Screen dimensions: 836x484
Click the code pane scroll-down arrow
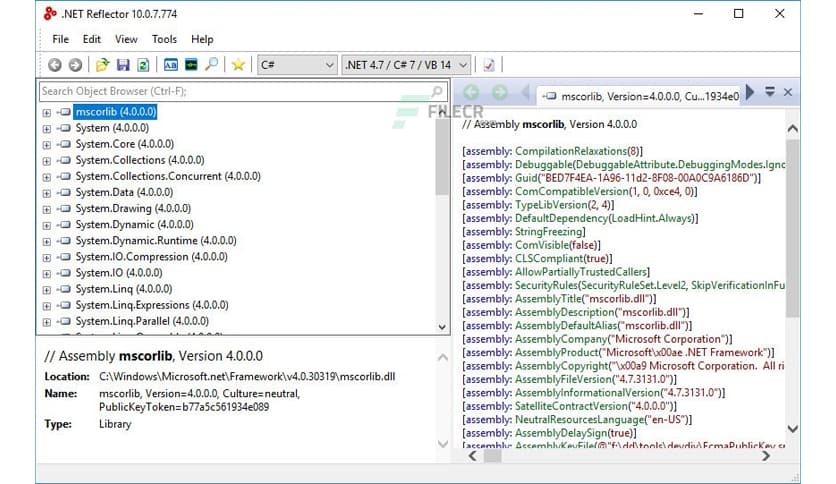coord(792,429)
